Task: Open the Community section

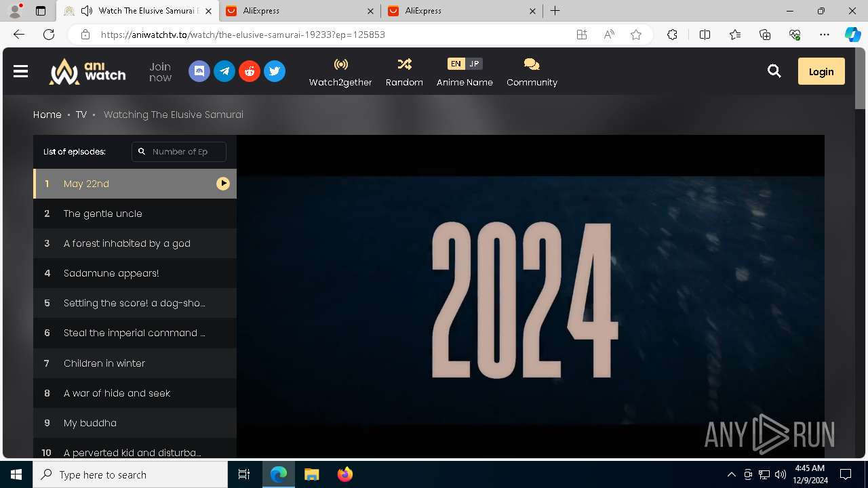Action: coord(532,72)
